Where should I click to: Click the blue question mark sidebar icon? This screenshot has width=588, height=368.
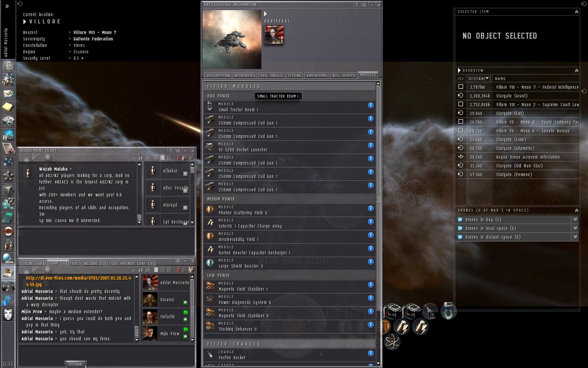pos(8,300)
